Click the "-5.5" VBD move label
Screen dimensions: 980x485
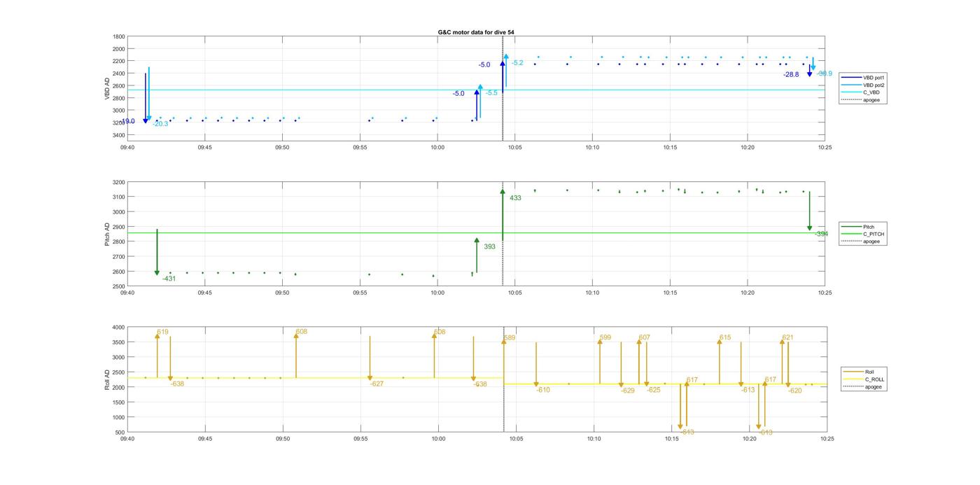point(491,93)
